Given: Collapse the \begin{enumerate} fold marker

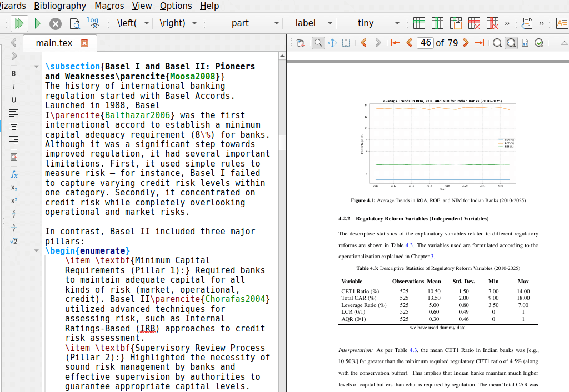Looking at the screenshot, I should [36, 250].
